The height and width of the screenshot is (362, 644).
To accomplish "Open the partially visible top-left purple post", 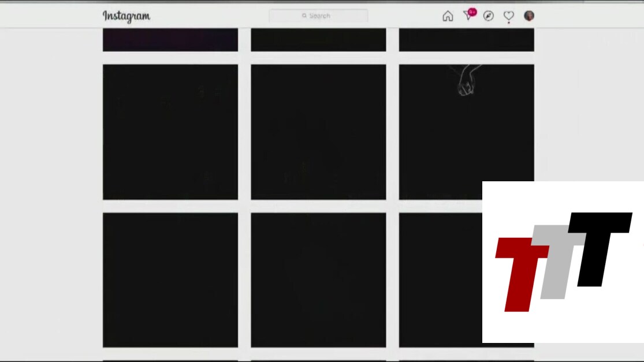I will click(170, 40).
